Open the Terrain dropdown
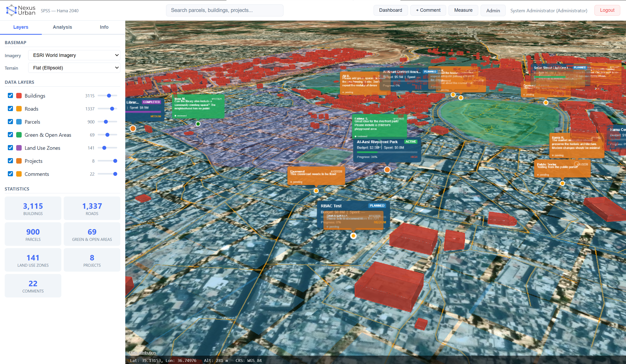The height and width of the screenshot is (364, 626). pyautogui.click(x=74, y=68)
